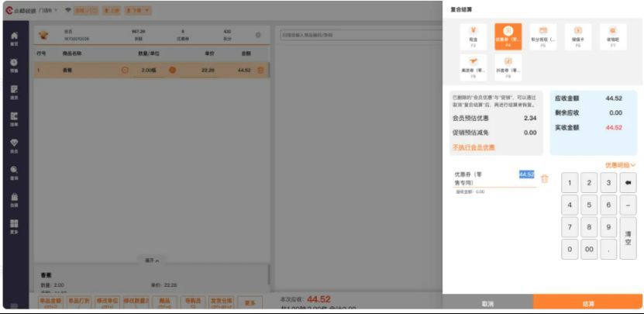Select the 优惠券 coupon payment tile
The width and height of the screenshot is (644, 314).
508,36
